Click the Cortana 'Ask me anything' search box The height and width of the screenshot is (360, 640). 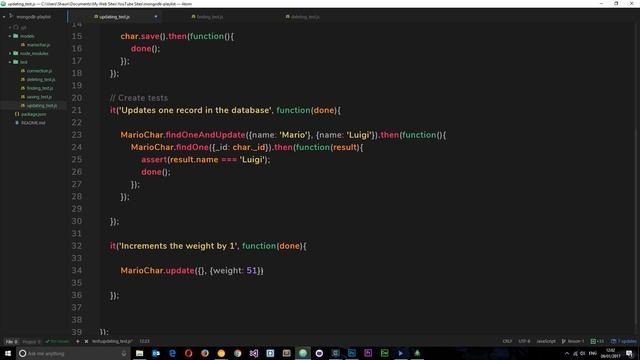point(73,353)
